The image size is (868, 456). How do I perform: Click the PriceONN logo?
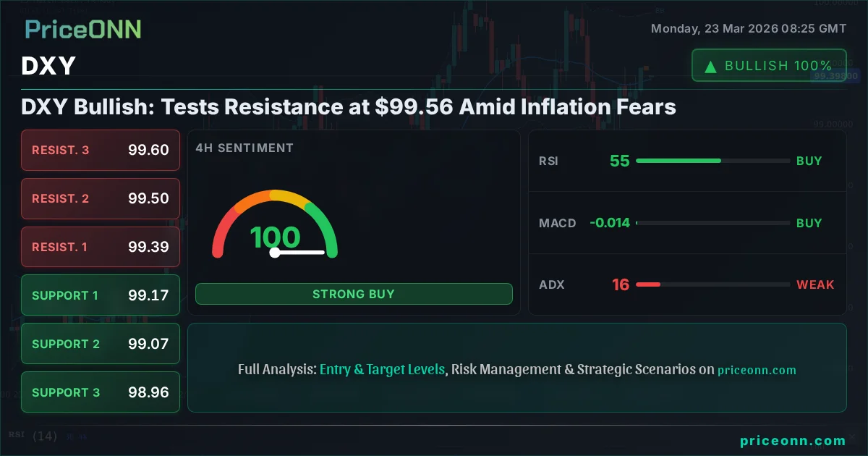point(83,30)
